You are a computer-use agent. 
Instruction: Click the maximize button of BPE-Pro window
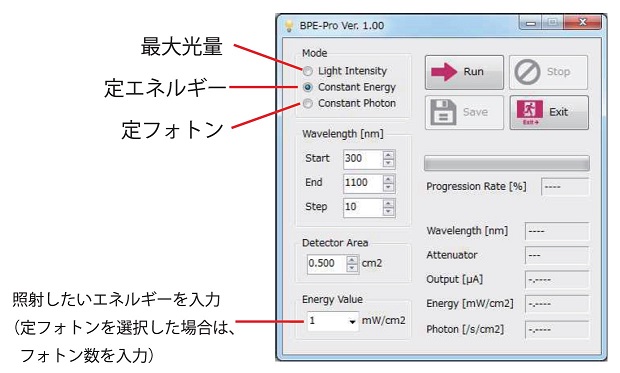click(552, 23)
